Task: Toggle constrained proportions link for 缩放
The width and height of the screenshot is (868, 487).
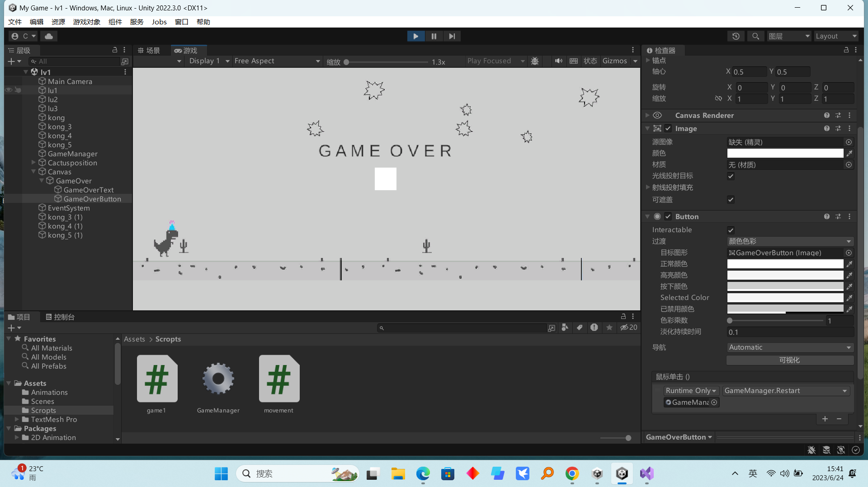Action: (x=718, y=98)
